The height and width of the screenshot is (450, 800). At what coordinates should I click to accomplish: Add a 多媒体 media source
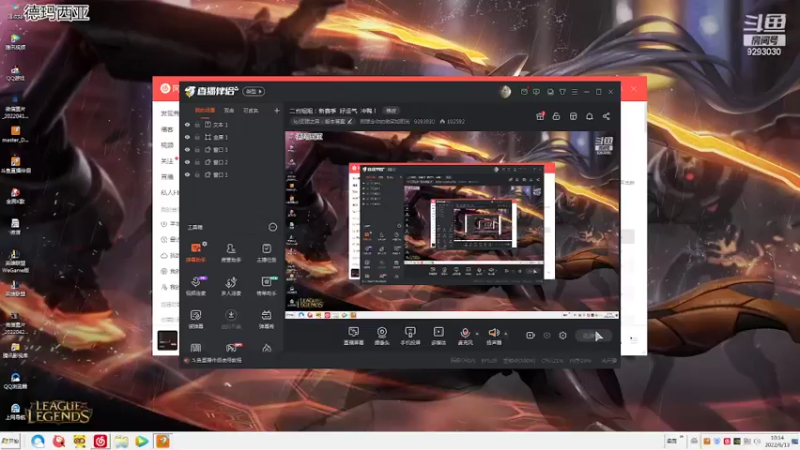(x=438, y=336)
